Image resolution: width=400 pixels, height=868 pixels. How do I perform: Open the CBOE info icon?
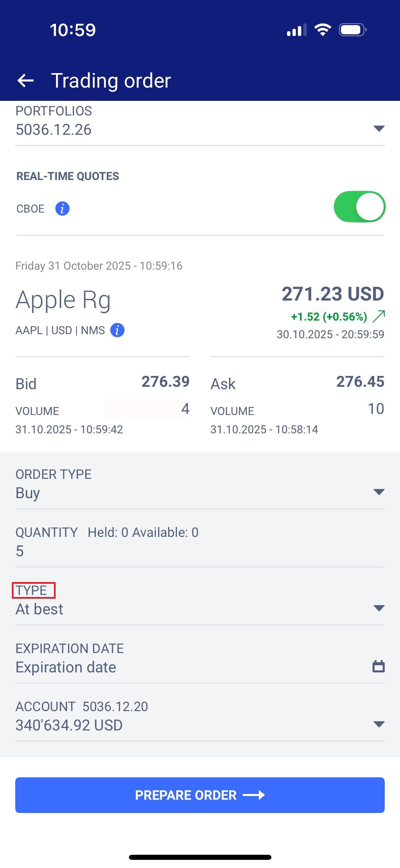[62, 209]
